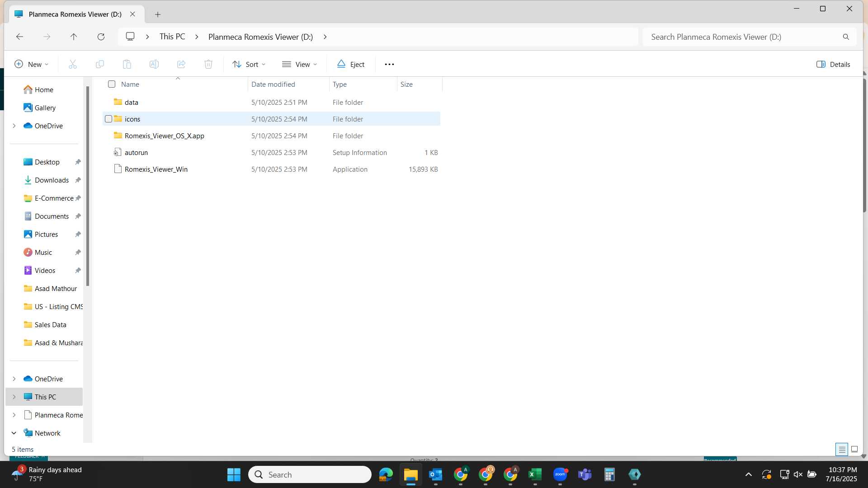Expand chevron after Planmeca Romexis Viewer (D:) path
Viewport: 868px width, 488px height.
tap(325, 37)
